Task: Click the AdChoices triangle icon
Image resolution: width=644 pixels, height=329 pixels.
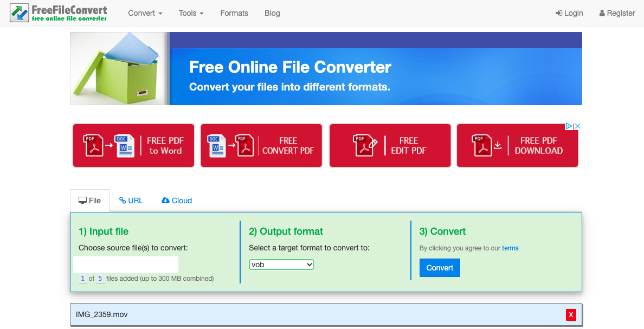Action: (569, 126)
